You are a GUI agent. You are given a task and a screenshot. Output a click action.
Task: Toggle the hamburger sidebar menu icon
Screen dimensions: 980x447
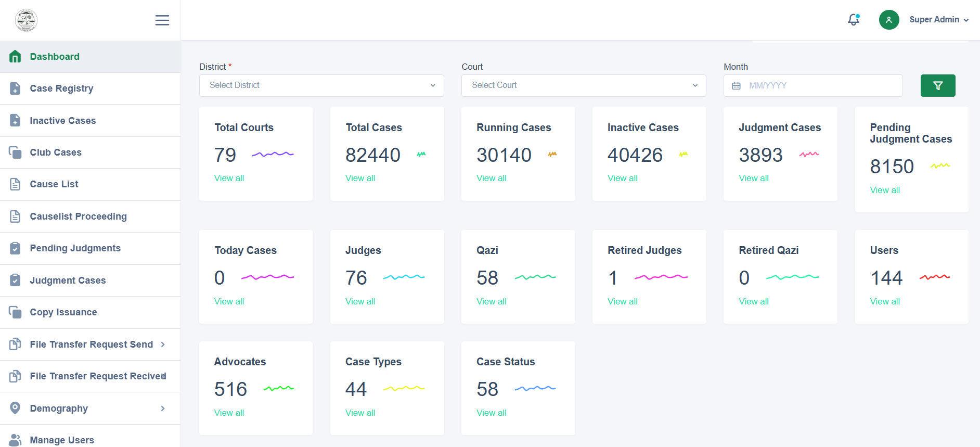(162, 20)
